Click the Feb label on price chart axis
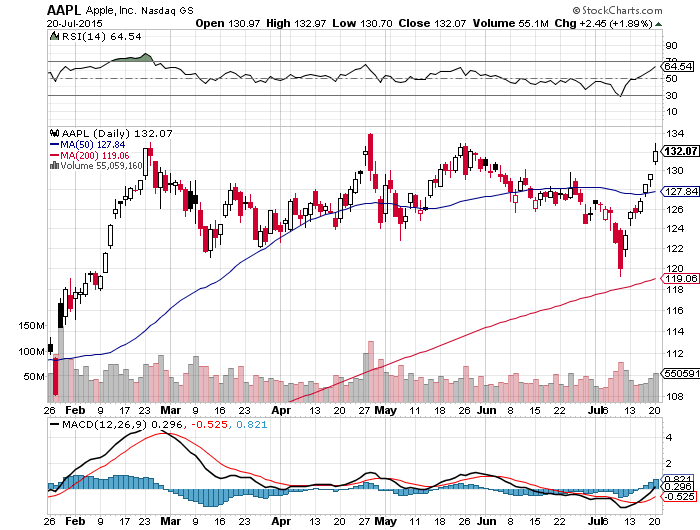Screen dimensions: 700x530 pos(75,410)
